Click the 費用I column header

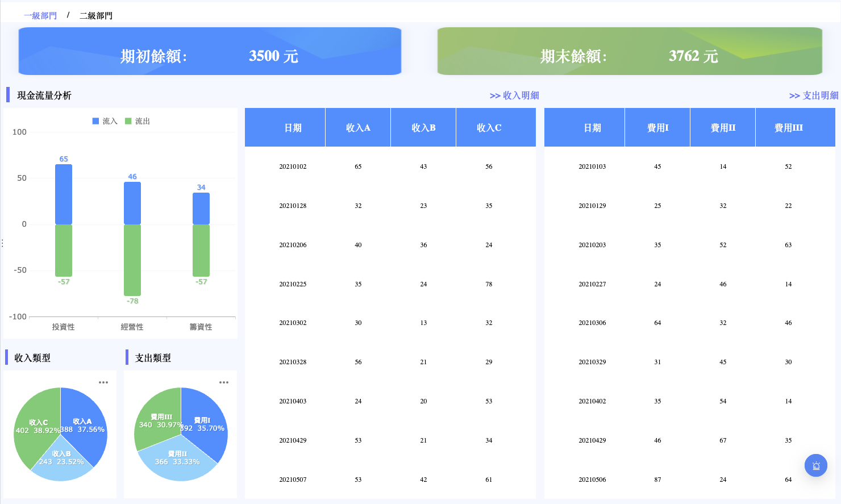point(657,128)
